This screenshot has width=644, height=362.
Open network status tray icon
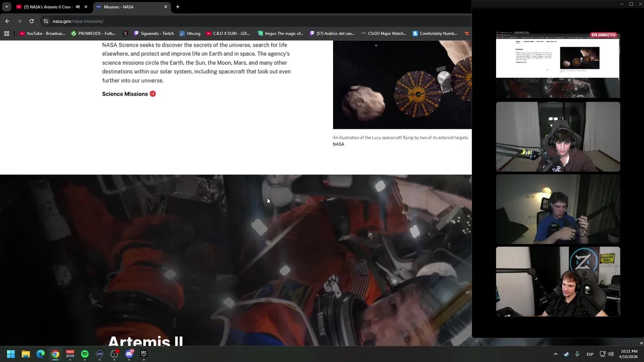coord(603,354)
